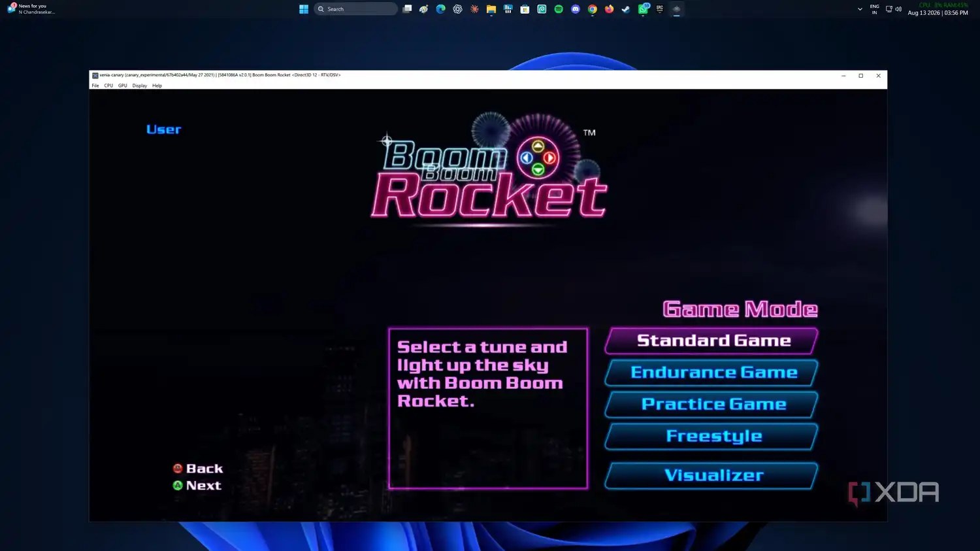Viewport: 980px width, 551px height.
Task: Click the red B Back button icon
Action: click(178, 469)
